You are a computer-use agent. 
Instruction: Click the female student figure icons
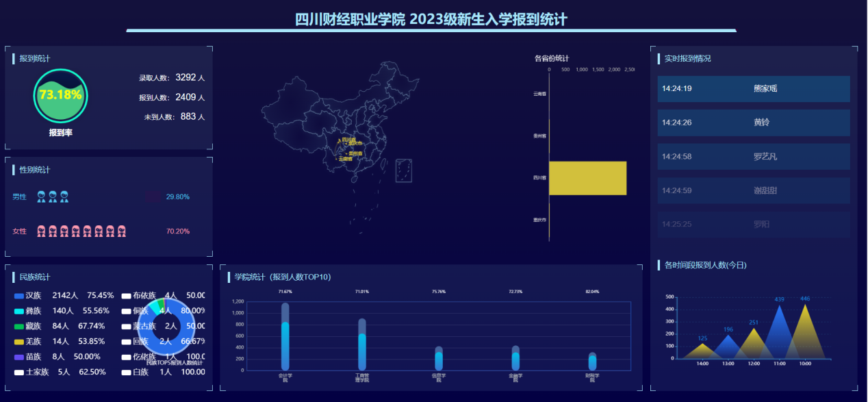pyautogui.click(x=81, y=231)
